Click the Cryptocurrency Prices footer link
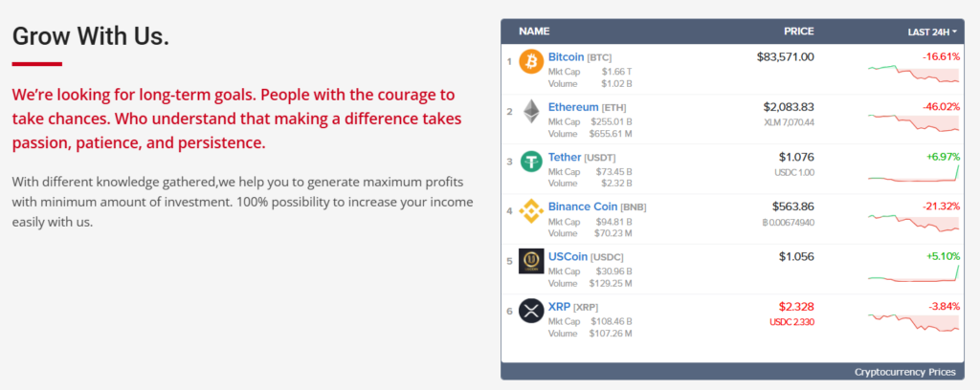Screen dimensions: 980x390 [903, 372]
